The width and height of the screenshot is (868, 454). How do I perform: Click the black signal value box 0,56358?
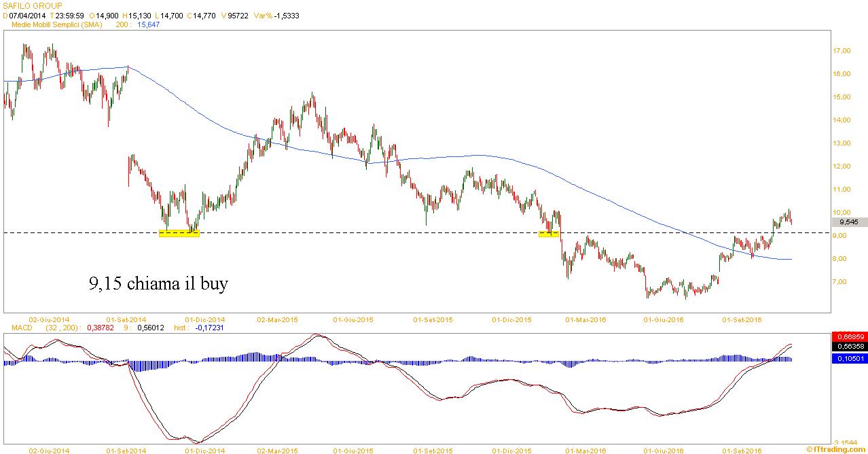pyautogui.click(x=848, y=346)
